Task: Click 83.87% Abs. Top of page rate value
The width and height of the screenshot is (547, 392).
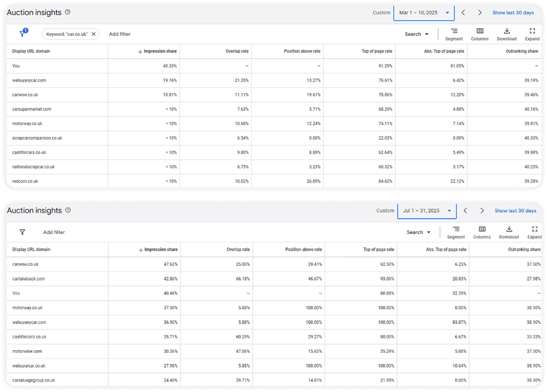Action: [x=459, y=322]
